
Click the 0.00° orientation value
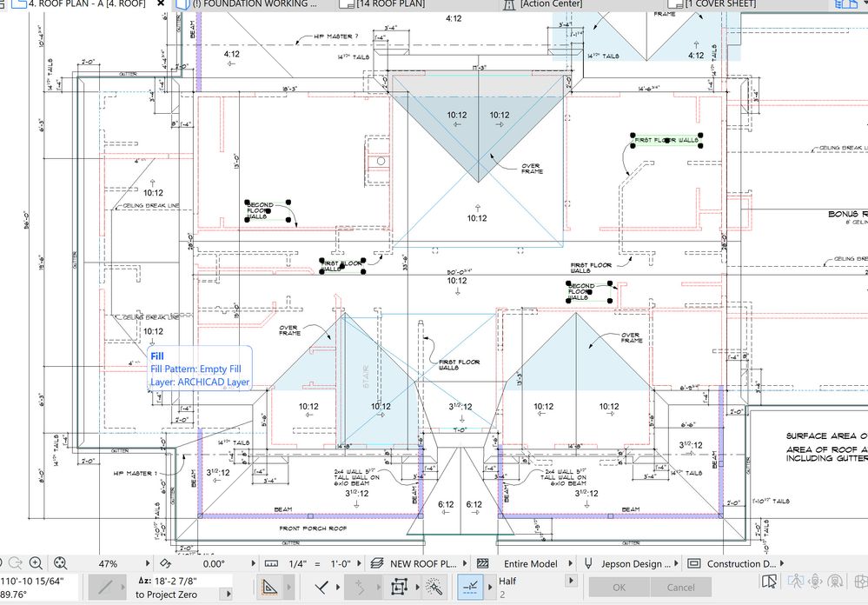214,564
